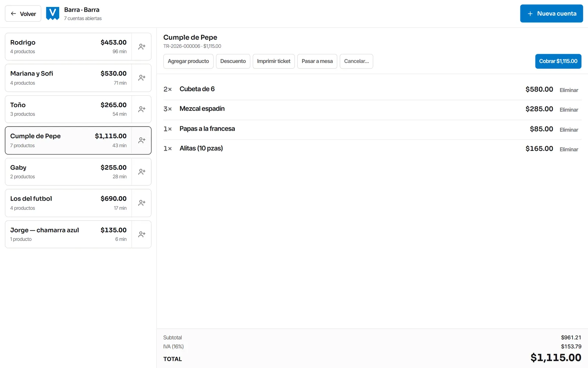The height and width of the screenshot is (368, 588).
Task: Select the Rodrigo account card
Action: (x=68, y=47)
